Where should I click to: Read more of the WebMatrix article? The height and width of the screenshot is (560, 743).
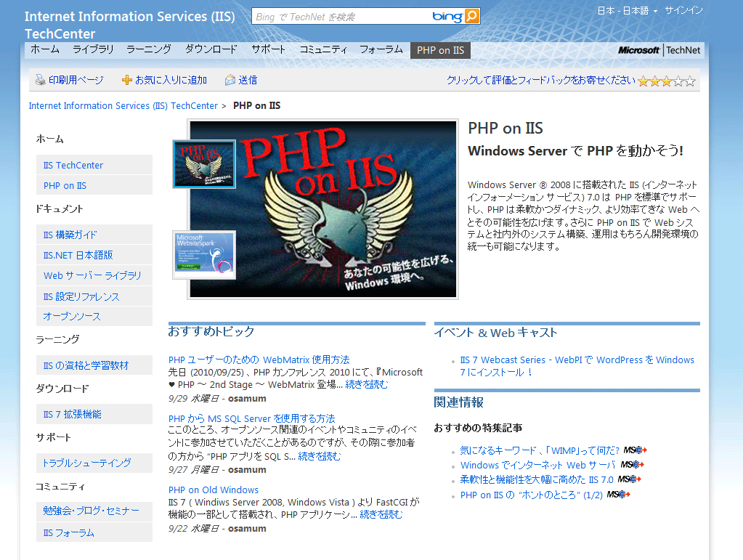pos(366,384)
